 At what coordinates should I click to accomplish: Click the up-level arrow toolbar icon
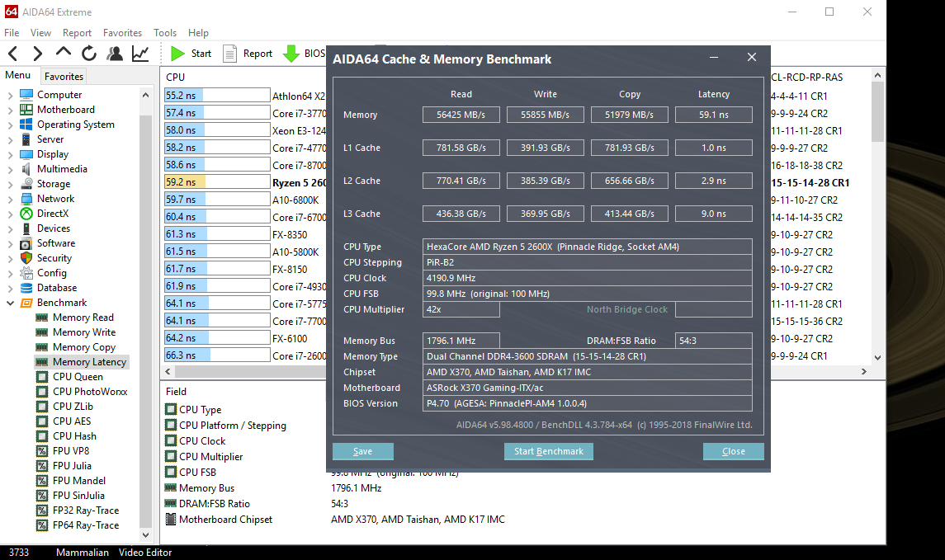pyautogui.click(x=64, y=53)
